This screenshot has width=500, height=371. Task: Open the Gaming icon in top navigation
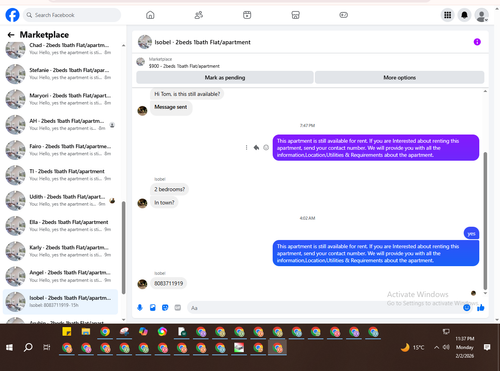tap(344, 15)
